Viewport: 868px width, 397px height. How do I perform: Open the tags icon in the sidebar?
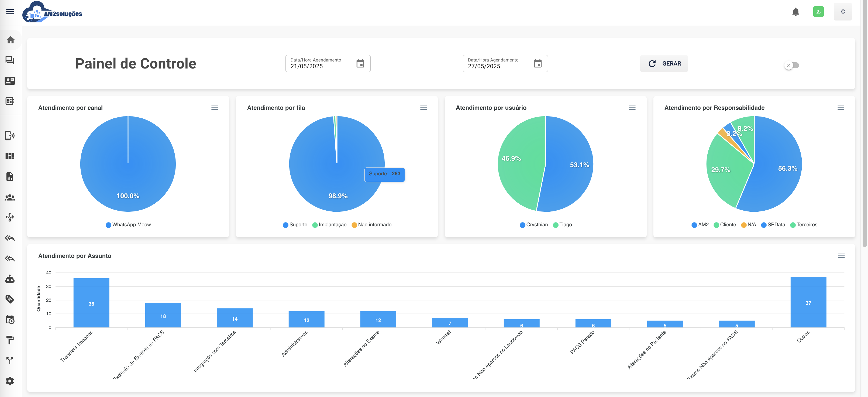[x=10, y=299]
